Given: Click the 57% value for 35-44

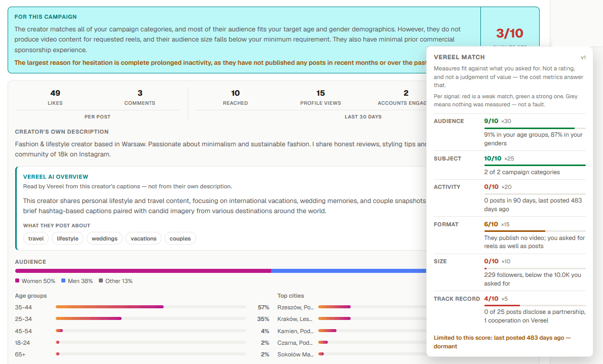Looking at the screenshot, I should coord(263,307).
